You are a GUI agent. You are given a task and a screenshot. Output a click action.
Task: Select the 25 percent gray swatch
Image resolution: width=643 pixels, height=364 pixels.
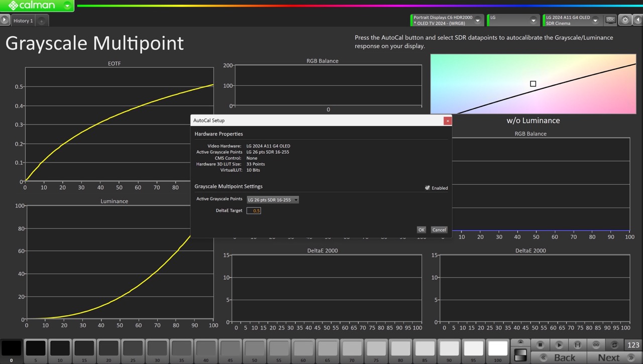point(133,350)
